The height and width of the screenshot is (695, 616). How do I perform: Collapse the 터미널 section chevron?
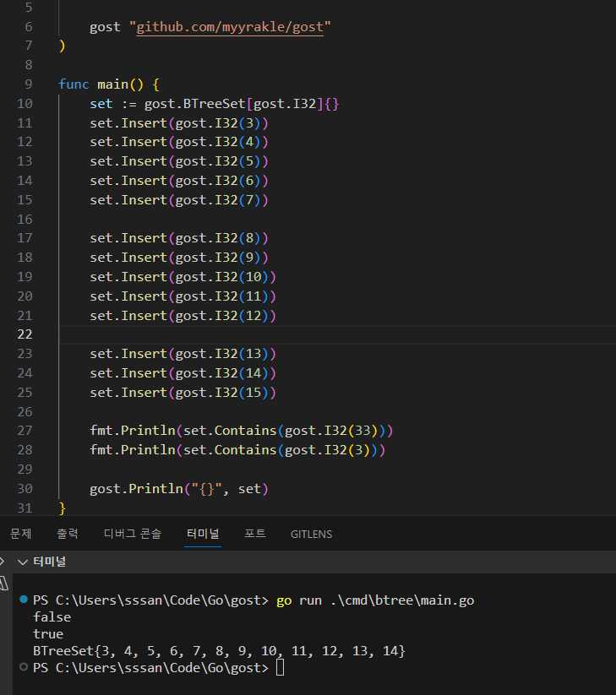click(x=22, y=562)
